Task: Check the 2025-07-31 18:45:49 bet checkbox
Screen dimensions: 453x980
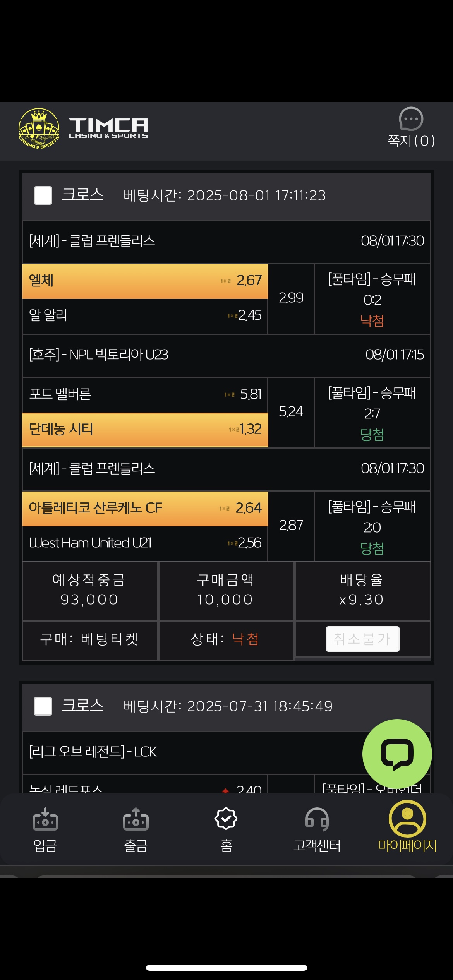Action: point(43,706)
